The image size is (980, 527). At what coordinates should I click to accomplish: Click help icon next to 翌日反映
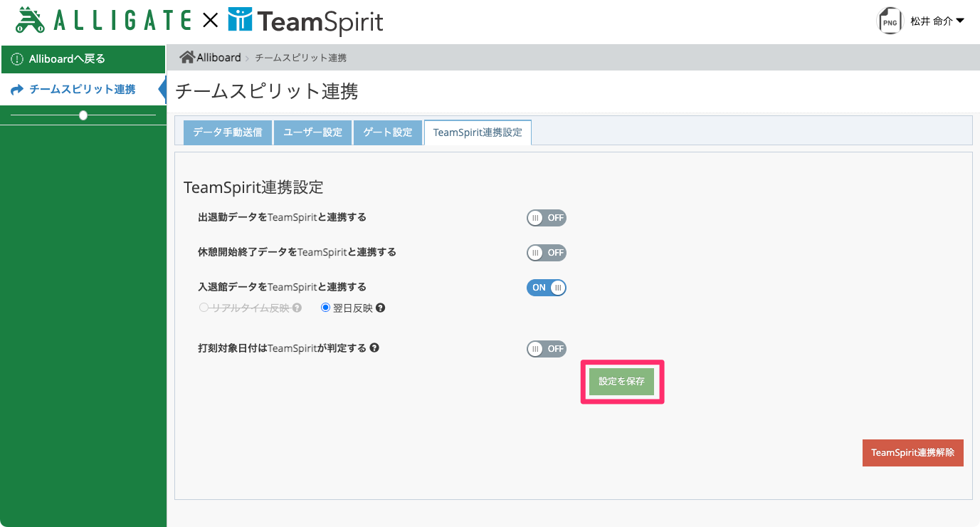pos(380,308)
